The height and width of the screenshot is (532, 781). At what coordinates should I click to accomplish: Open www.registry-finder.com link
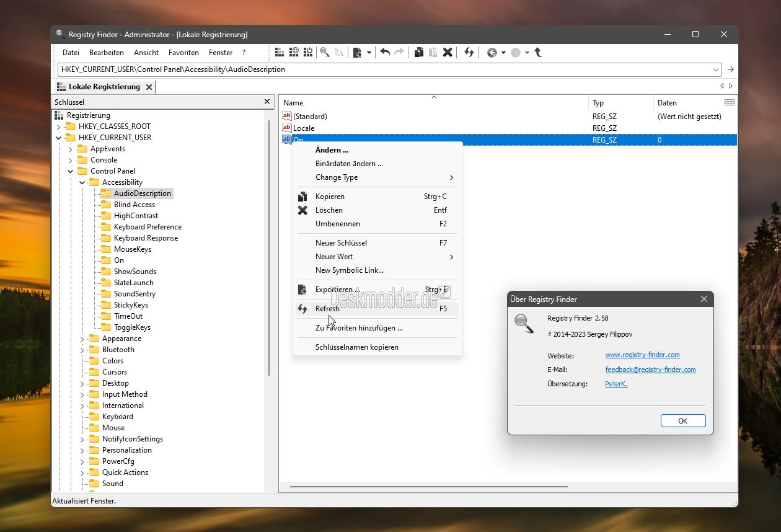pos(642,355)
